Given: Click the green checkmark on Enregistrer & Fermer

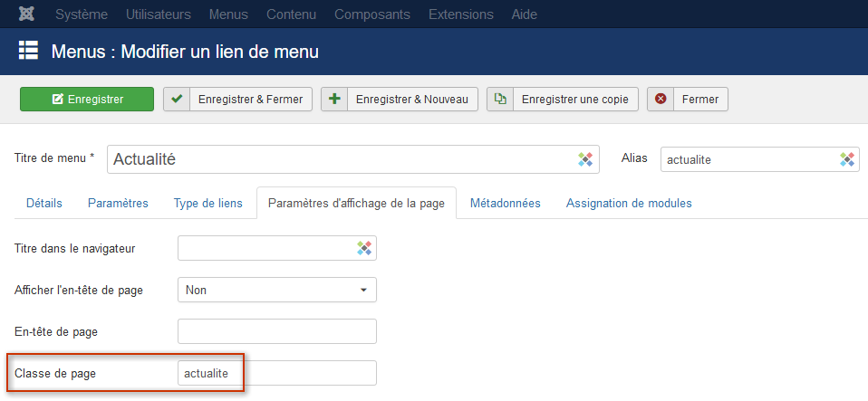Looking at the screenshot, I should tap(177, 99).
